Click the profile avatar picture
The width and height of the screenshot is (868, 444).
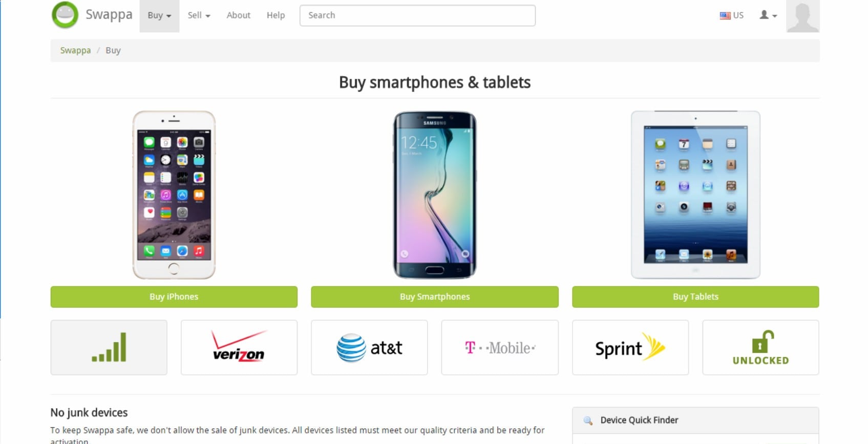802,16
